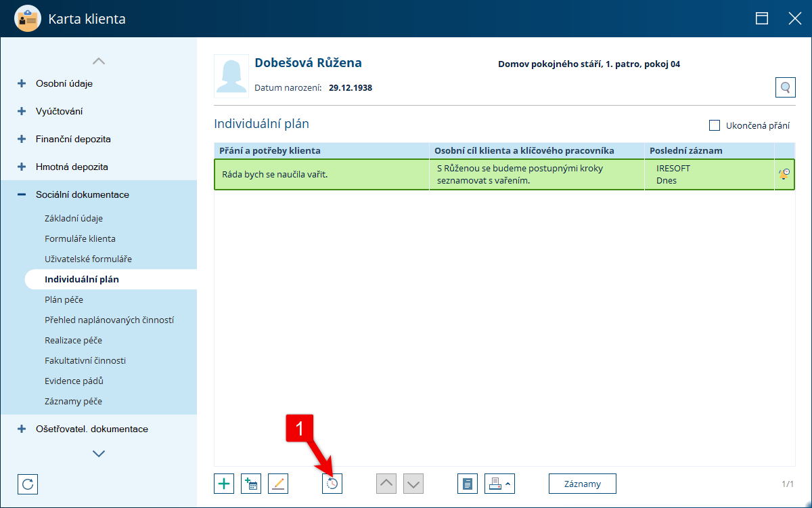Viewport: 812px width, 508px height.
Task: Move selected row up with arrow button
Action: [386, 484]
